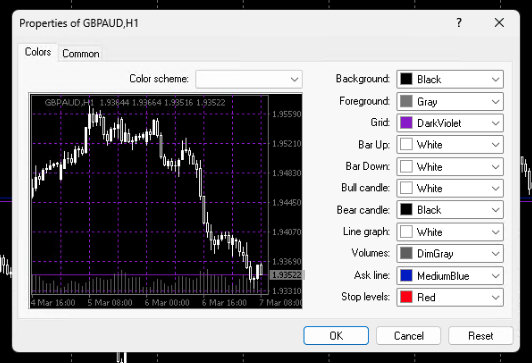
Task: Click the DarkViolet Grid color swatch
Action: tap(406, 122)
